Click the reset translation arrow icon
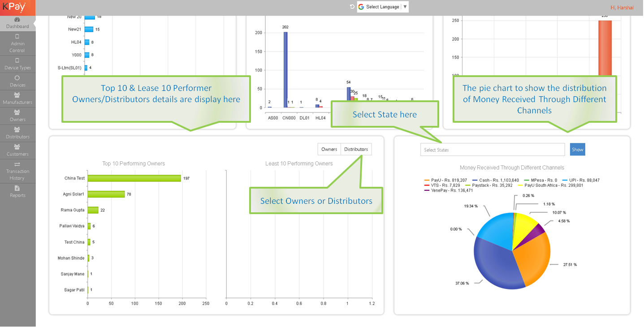This screenshot has width=644, height=327. pyautogui.click(x=352, y=7)
